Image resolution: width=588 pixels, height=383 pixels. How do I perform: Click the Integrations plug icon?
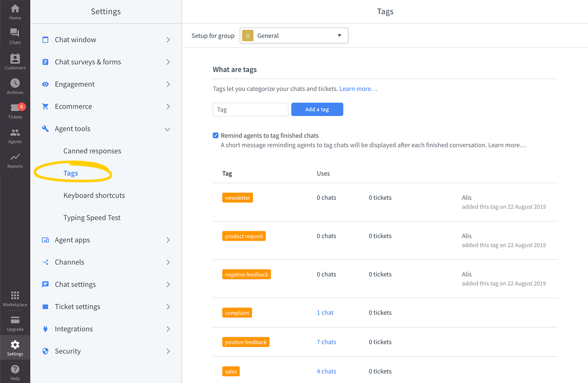coord(45,329)
